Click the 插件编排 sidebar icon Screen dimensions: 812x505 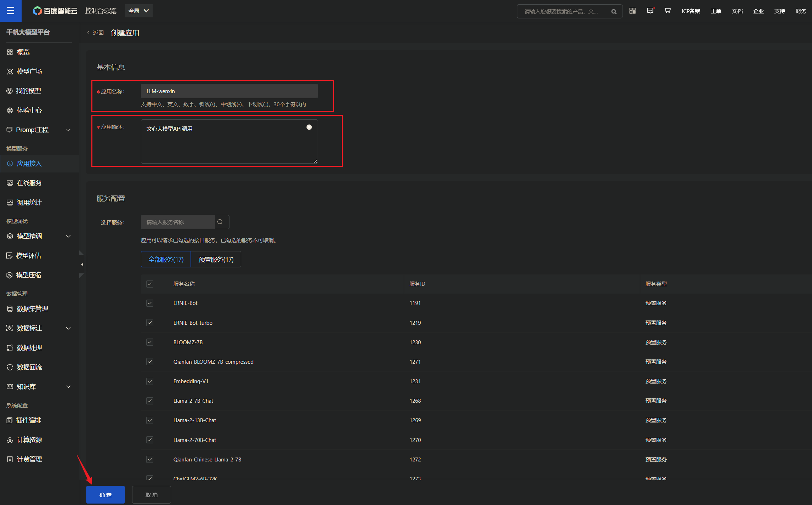click(10, 420)
